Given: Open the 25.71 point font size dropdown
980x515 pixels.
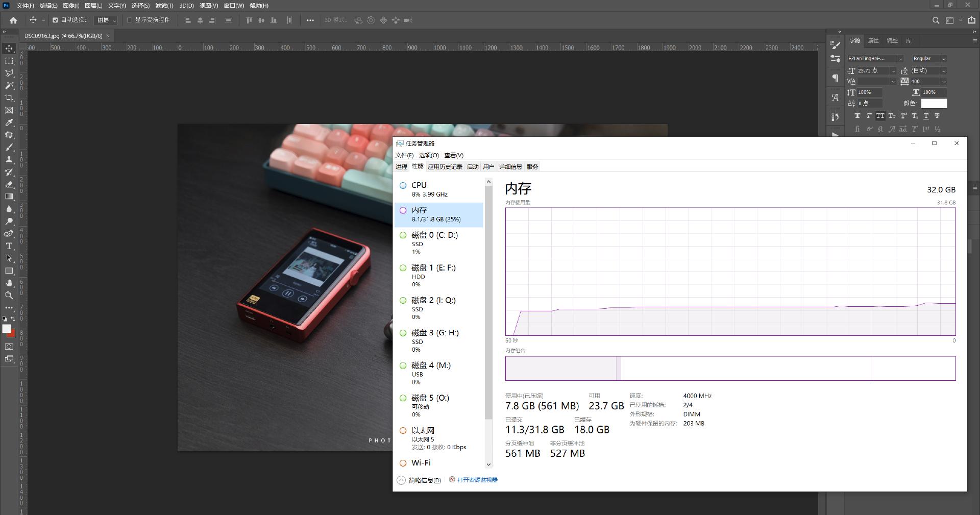Looking at the screenshot, I should (x=894, y=70).
